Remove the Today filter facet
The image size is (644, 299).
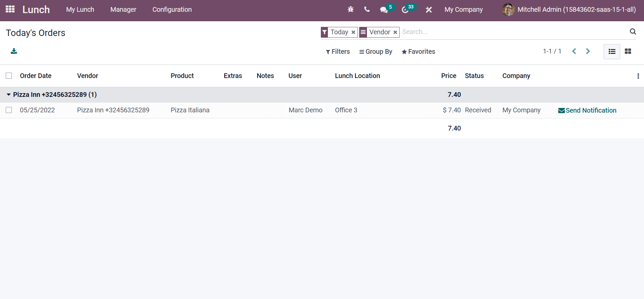coord(353,32)
